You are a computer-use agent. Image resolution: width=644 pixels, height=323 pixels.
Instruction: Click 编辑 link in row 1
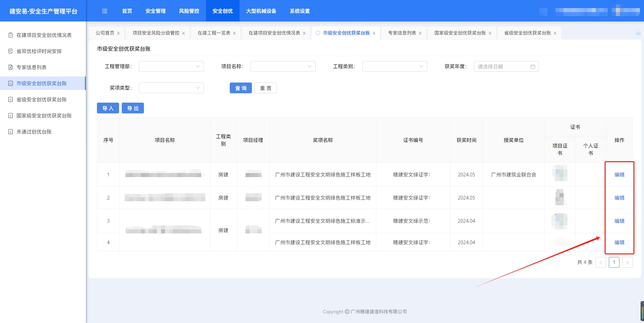point(619,175)
